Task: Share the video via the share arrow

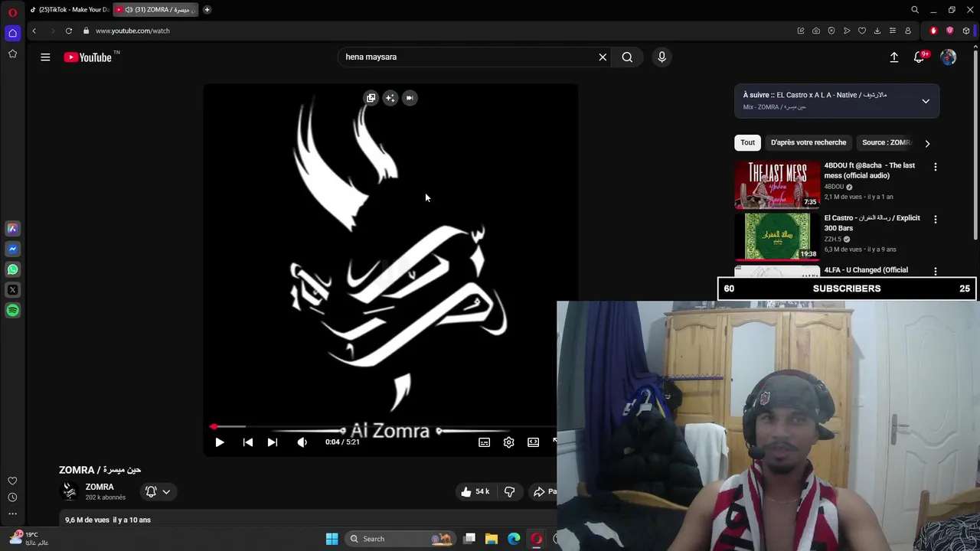Action: pyautogui.click(x=544, y=492)
